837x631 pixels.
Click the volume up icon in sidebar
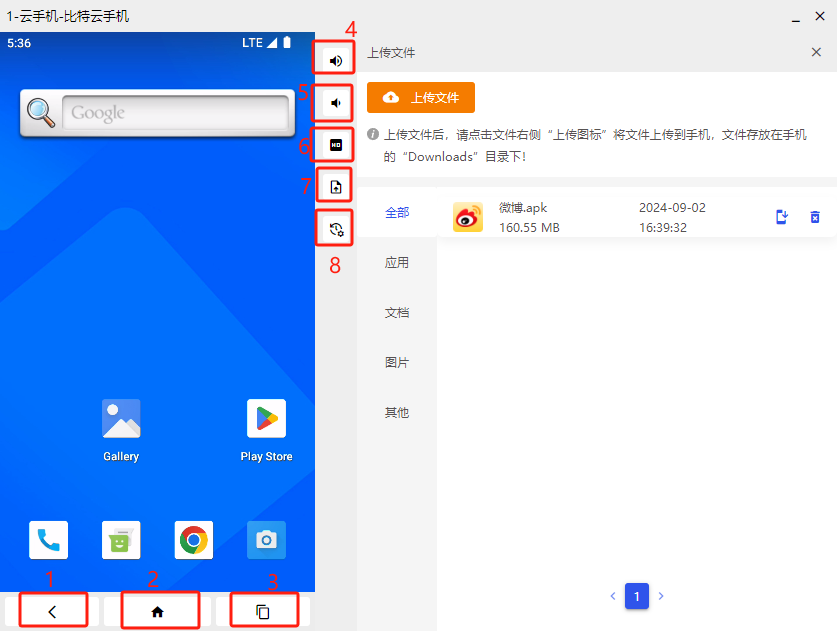pyautogui.click(x=336, y=60)
